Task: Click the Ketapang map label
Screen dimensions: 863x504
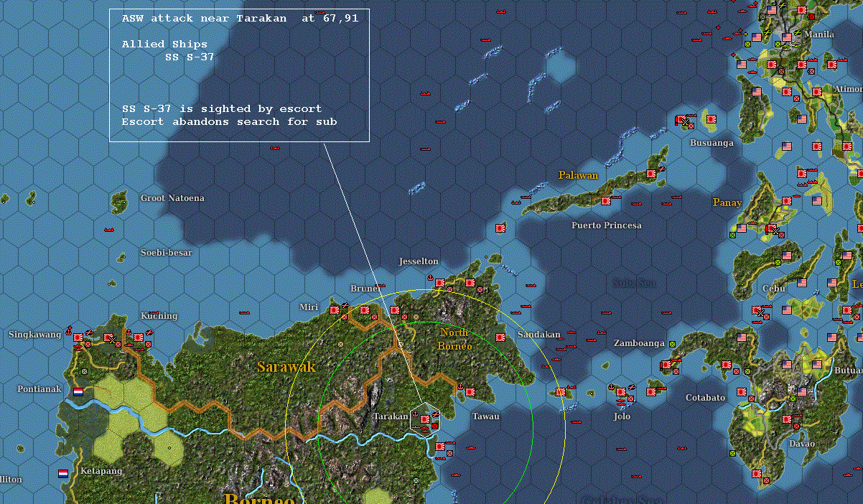Action: click(x=101, y=471)
